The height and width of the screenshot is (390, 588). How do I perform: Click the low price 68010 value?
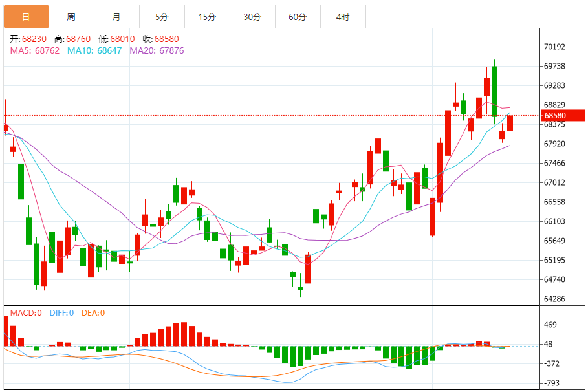(123, 39)
